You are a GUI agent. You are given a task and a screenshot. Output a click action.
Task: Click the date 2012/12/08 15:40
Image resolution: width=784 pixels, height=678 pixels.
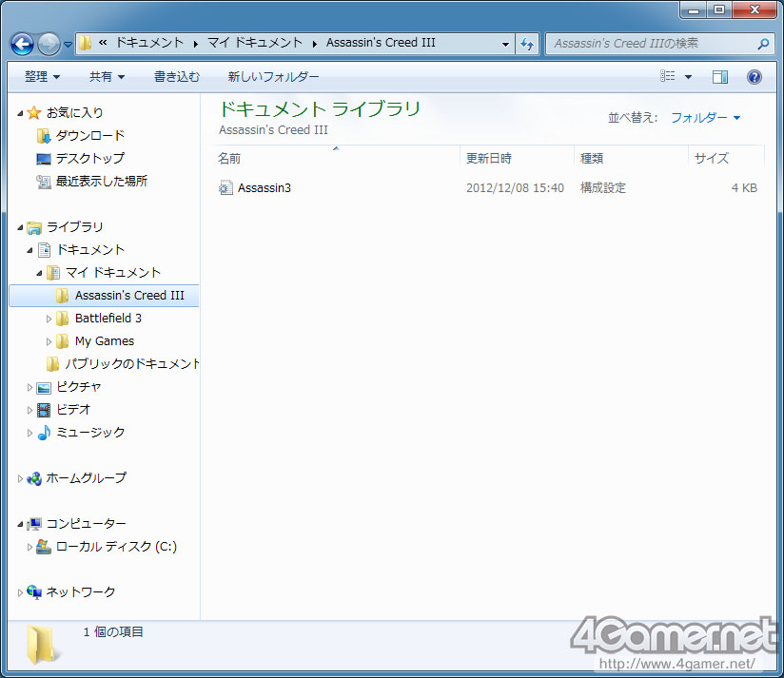(515, 188)
